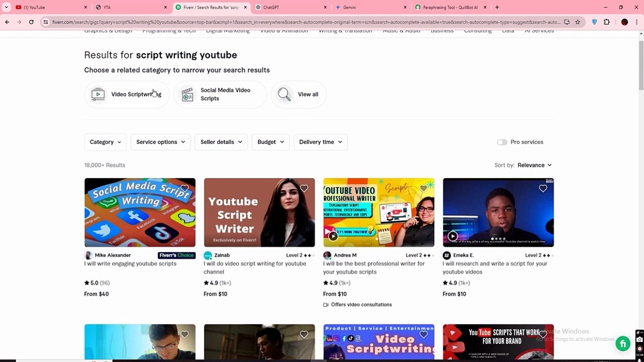Open 'best professional writer' gig title
The width and height of the screenshot is (644, 362).
tap(374, 268)
